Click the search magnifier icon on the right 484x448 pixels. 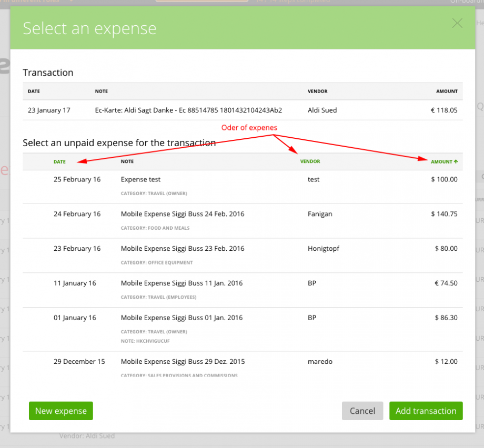coord(479,106)
